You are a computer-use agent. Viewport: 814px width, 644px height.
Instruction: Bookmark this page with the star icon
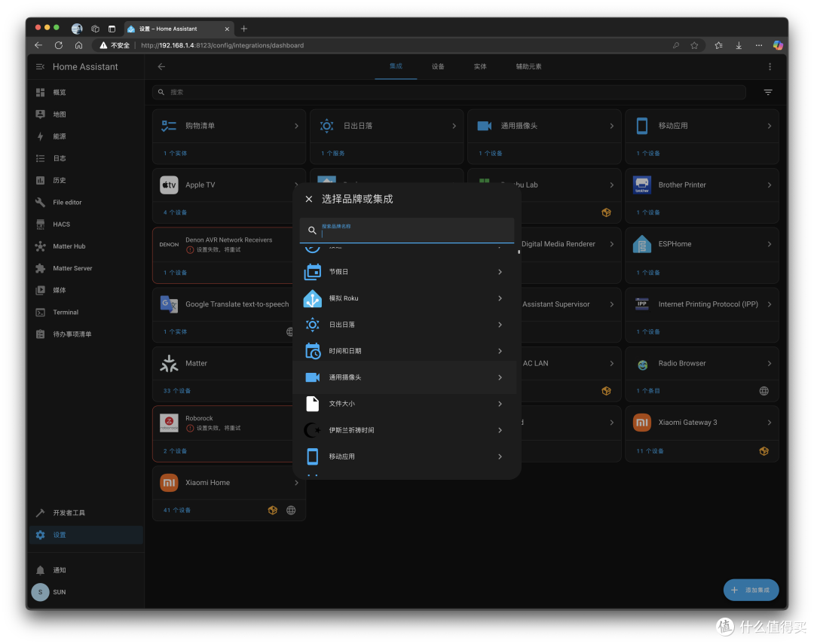click(x=694, y=46)
